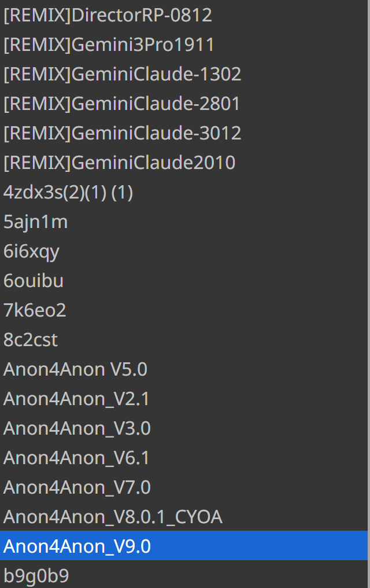Select the Anon4Anon_V7.0 option
The width and height of the screenshot is (370, 588).
coord(77,488)
